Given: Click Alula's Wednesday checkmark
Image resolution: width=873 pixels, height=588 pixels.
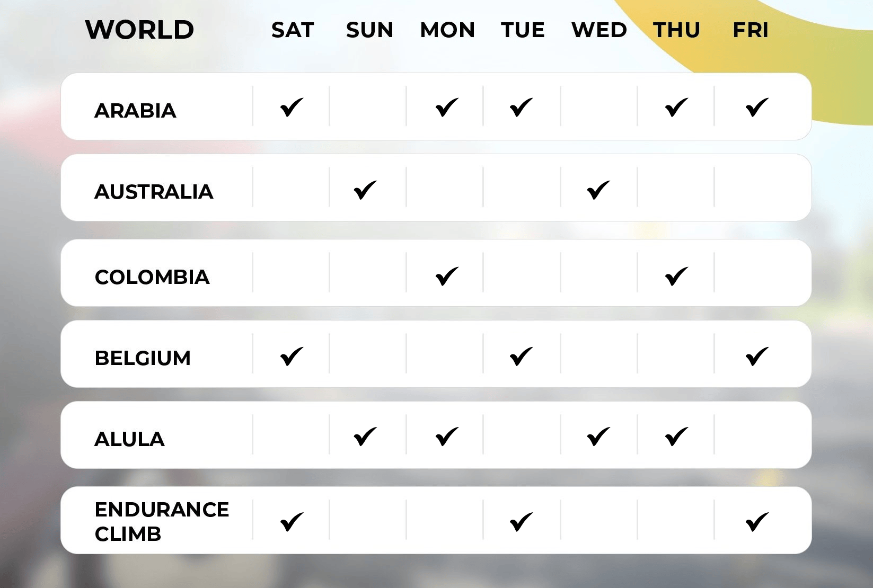Looking at the screenshot, I should tap(598, 436).
